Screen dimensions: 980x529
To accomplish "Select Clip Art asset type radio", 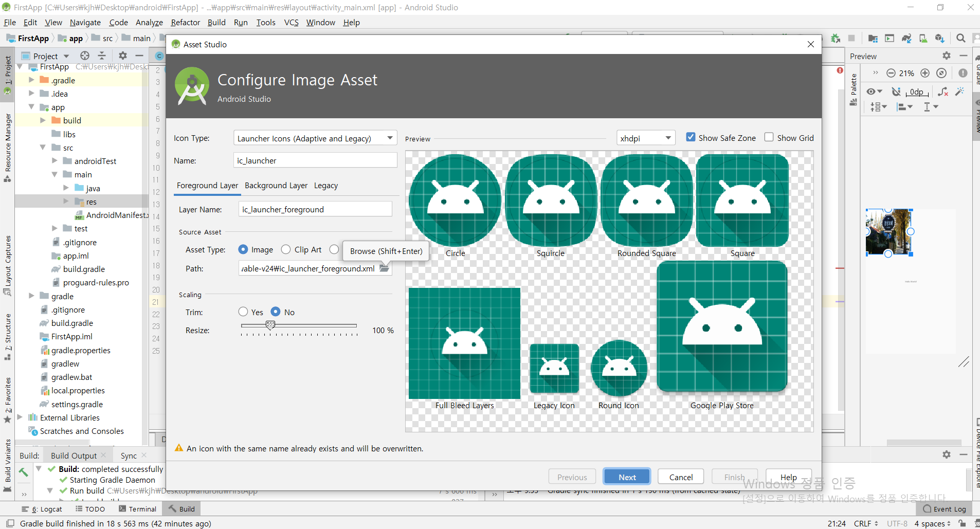I will (286, 249).
